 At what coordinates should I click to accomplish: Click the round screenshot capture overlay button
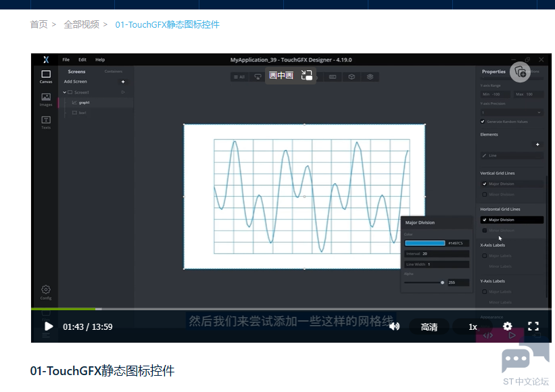[520, 72]
